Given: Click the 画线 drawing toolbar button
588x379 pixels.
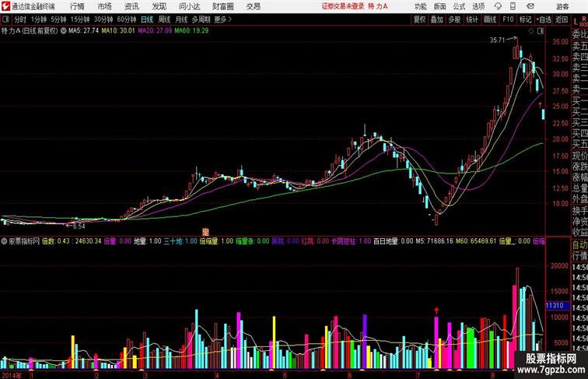Looking at the screenshot, I should tap(490, 19).
